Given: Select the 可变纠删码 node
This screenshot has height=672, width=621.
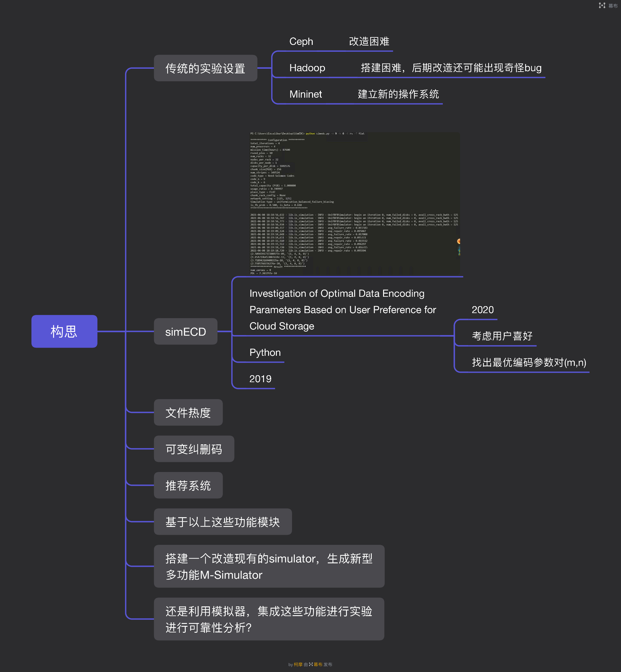Looking at the screenshot, I should (194, 449).
